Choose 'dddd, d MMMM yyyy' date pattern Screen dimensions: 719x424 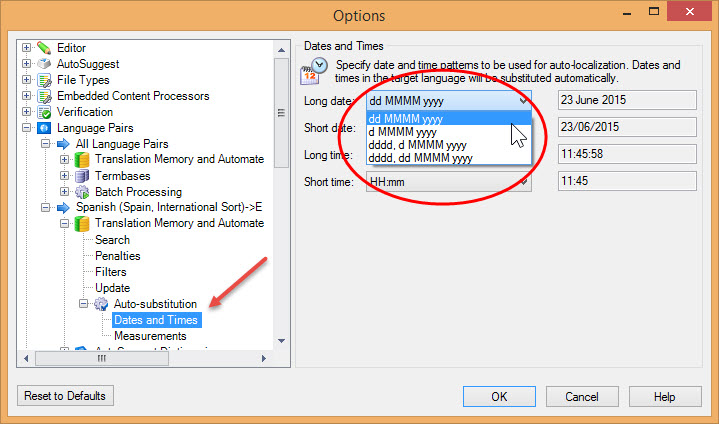point(418,145)
